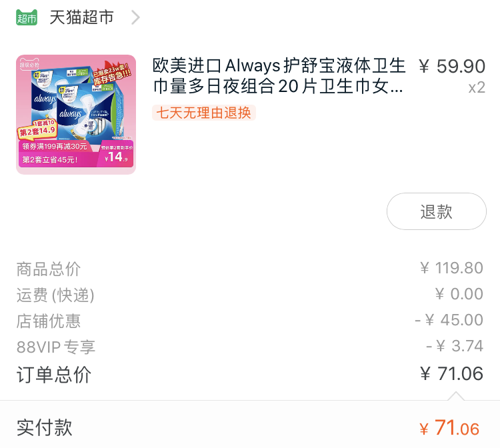Tap the 实付款 label
The width and height of the screenshot is (500, 448).
pyautogui.click(x=44, y=427)
